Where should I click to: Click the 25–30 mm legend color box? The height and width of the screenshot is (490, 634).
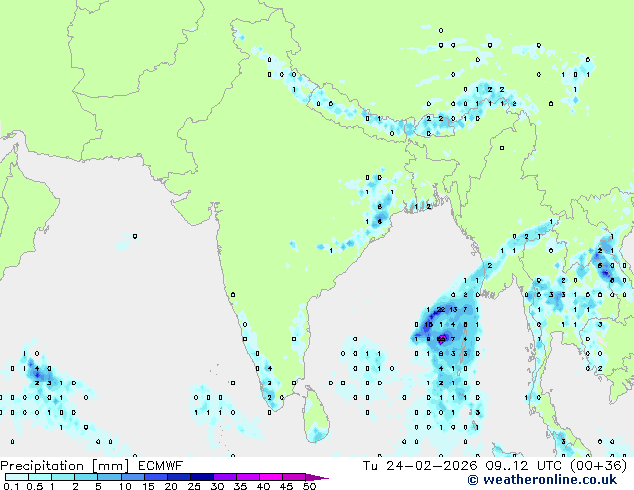[202, 477]
